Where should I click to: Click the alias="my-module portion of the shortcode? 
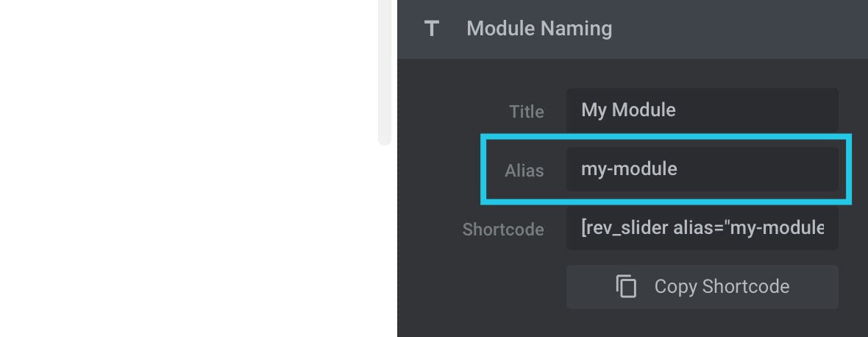[x=748, y=228]
